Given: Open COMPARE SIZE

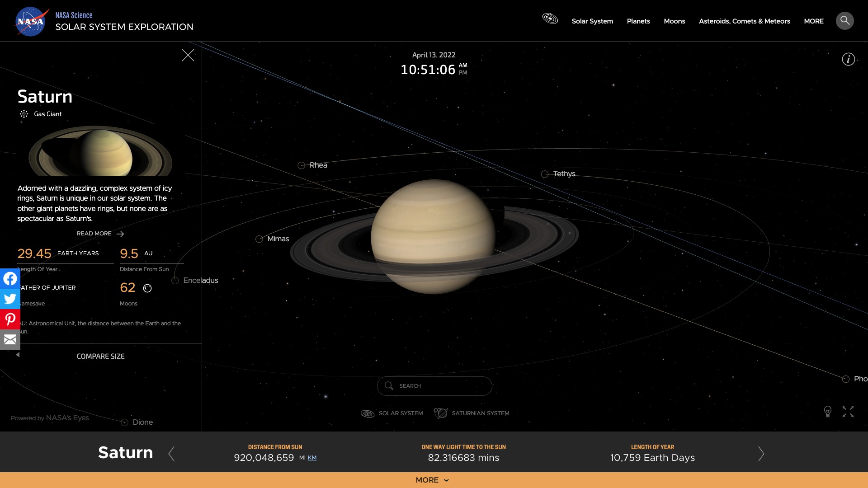Looking at the screenshot, I should coord(100,357).
